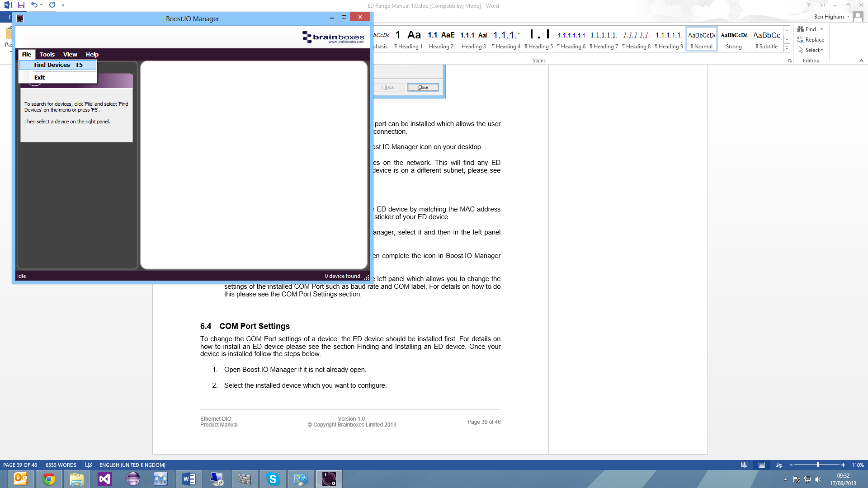Open the Styles pane launcher

(790, 61)
